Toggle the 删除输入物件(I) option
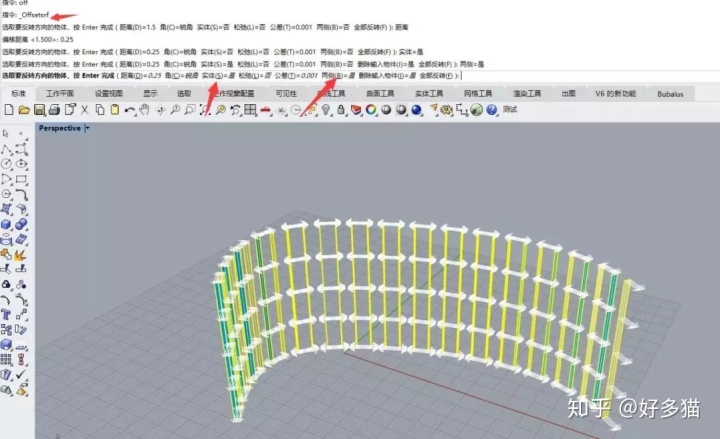This screenshot has height=439, width=720. coord(387,75)
